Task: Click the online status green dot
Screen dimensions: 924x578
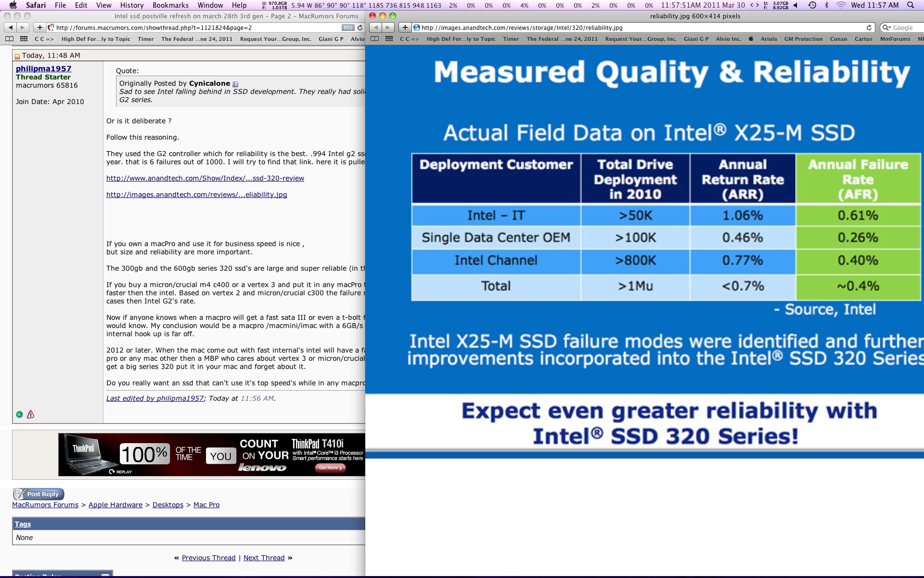Action: pyautogui.click(x=19, y=414)
